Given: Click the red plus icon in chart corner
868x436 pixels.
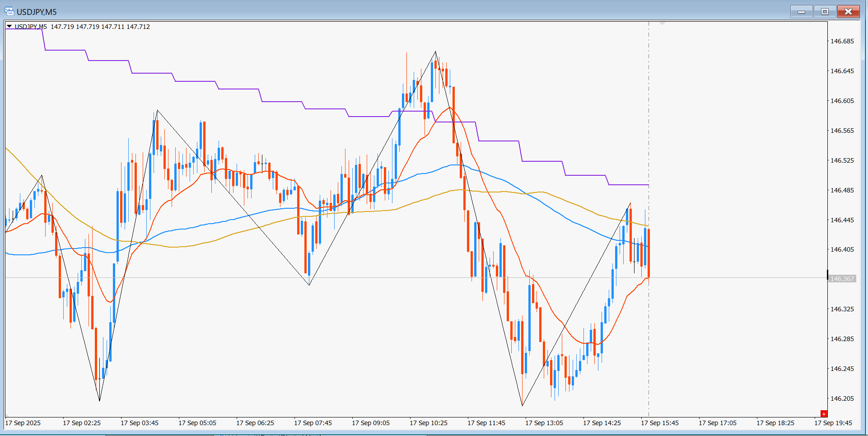Looking at the screenshot, I should point(824,413).
